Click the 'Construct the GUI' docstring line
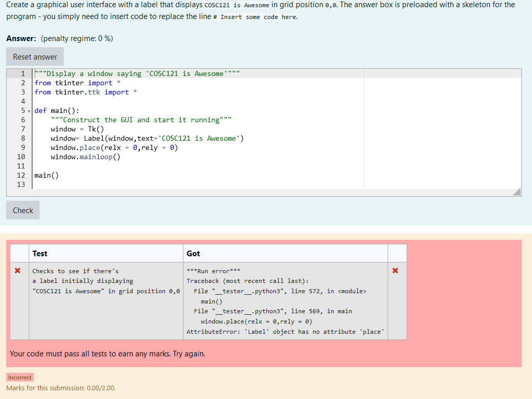The image size is (532, 399). point(141,120)
